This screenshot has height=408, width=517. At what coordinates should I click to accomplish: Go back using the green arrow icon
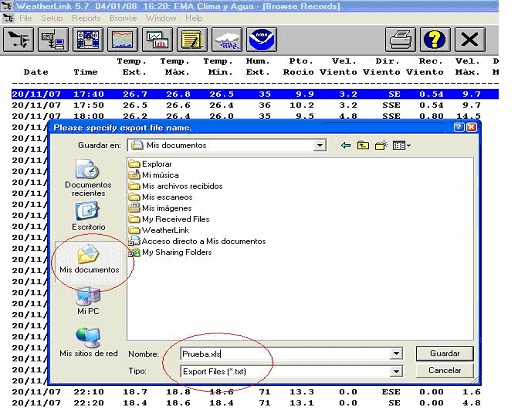click(346, 145)
